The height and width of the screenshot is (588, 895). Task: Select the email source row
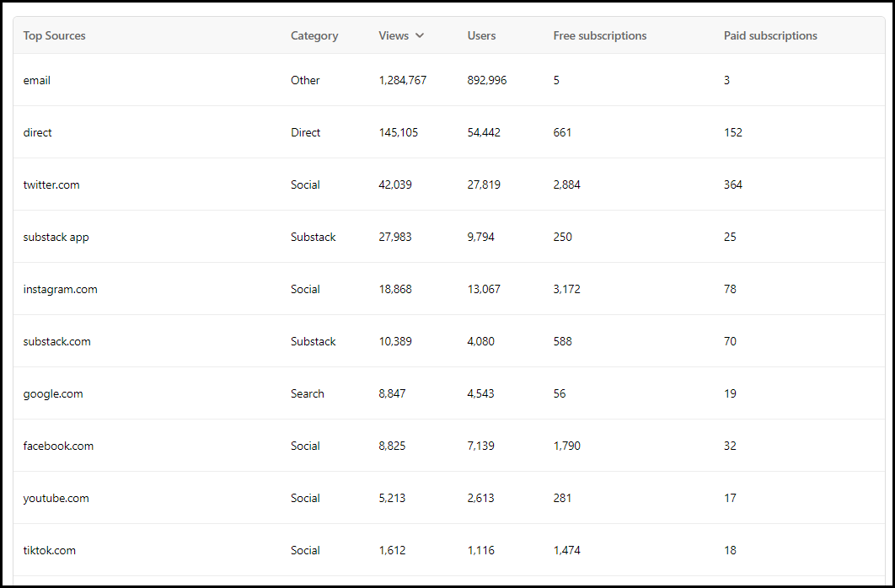click(449, 80)
